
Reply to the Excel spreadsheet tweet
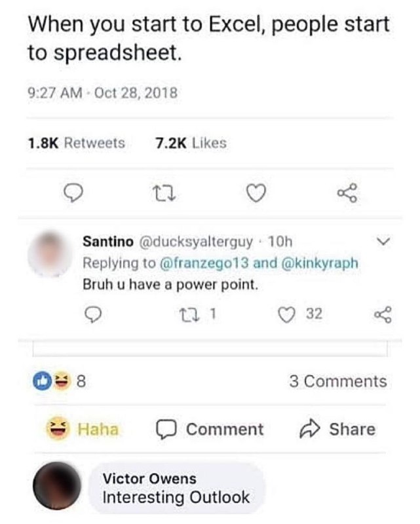click(x=73, y=193)
